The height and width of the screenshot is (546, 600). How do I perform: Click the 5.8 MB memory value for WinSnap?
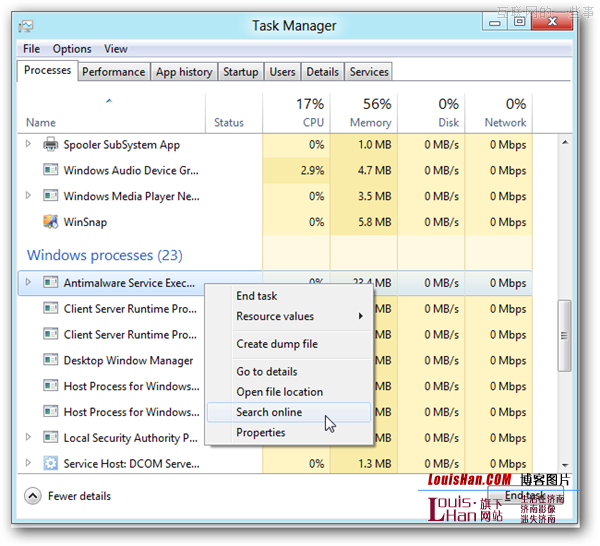pos(375,222)
